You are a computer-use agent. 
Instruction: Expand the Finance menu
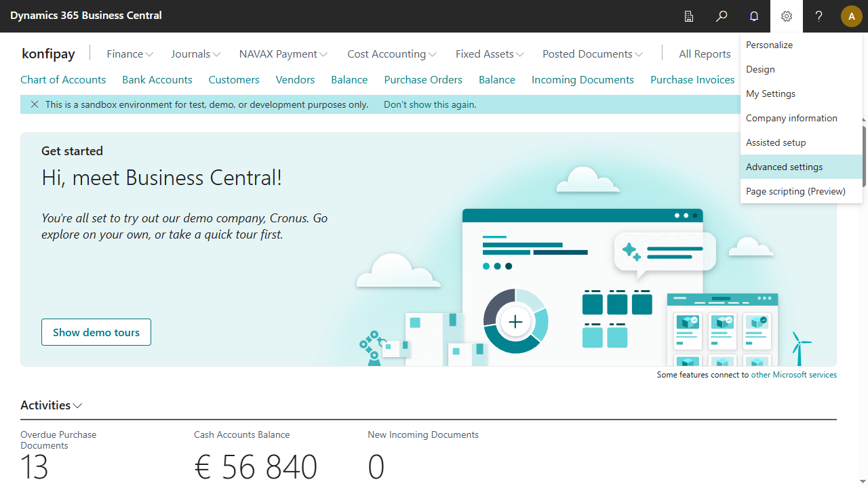click(130, 54)
